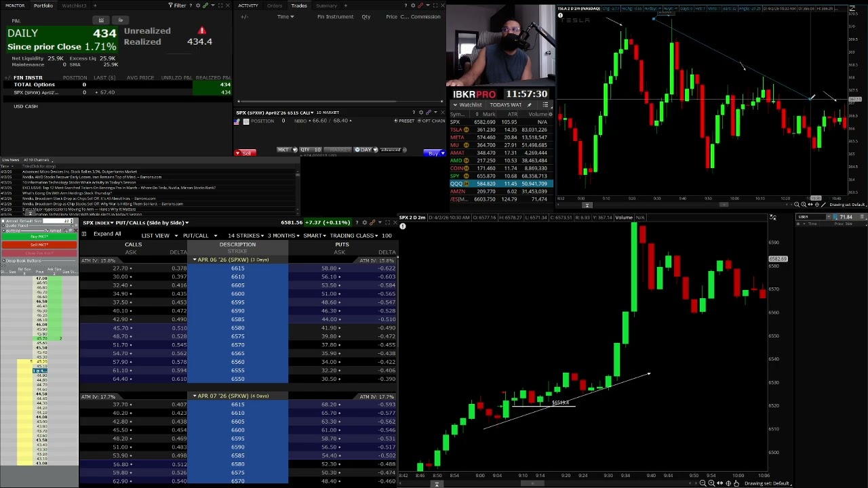Image resolution: width=868 pixels, height=488 pixels.
Task: Open the Portfolio Filter option
Action: coord(177,5)
